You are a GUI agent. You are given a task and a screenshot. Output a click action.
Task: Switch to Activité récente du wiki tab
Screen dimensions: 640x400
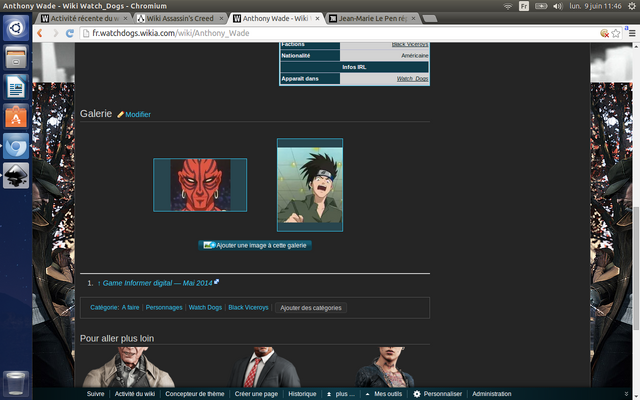(x=84, y=18)
